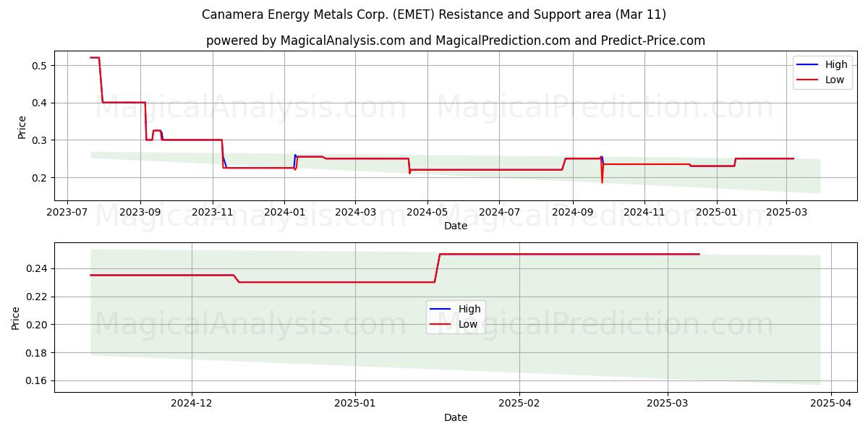The width and height of the screenshot is (868, 434).
Task: Click the 2024-09 date tick label
Action: (572, 212)
